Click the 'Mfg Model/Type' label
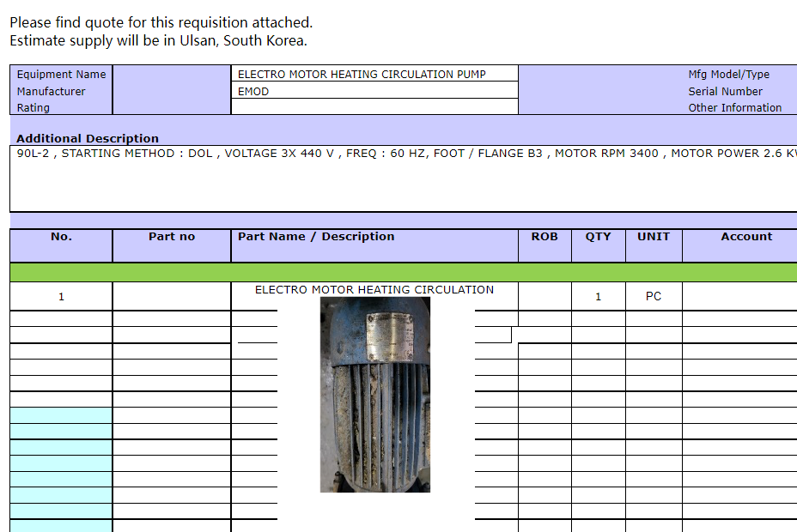This screenshot has width=797, height=532. [728, 75]
